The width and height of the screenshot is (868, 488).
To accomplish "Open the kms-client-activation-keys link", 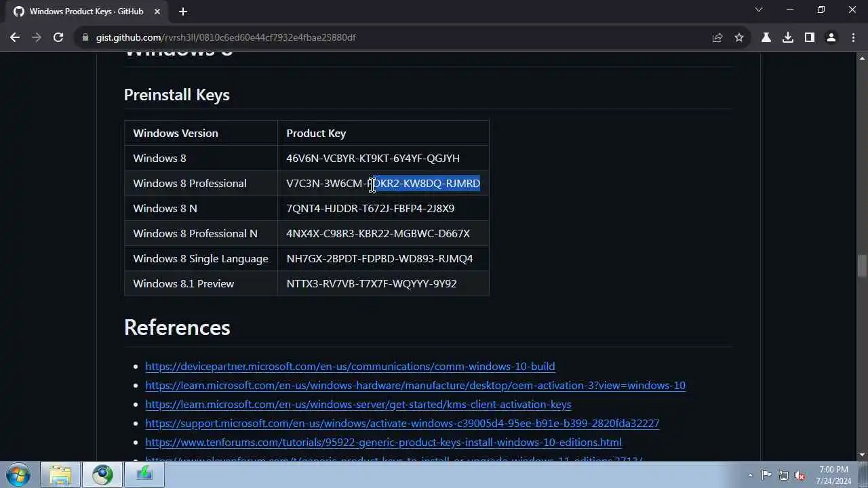I will 358,404.
